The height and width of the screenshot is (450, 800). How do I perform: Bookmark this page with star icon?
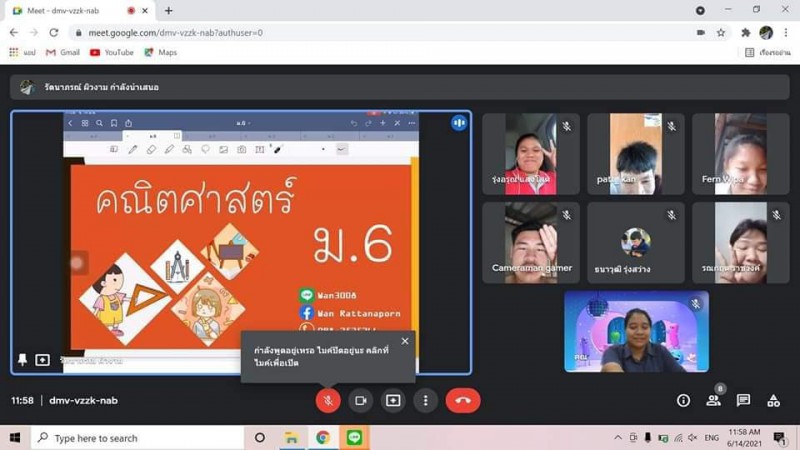[721, 32]
